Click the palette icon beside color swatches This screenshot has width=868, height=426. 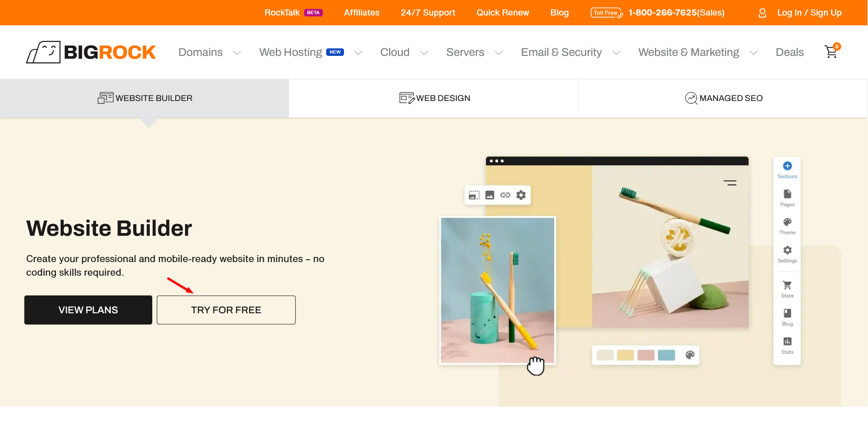690,355
